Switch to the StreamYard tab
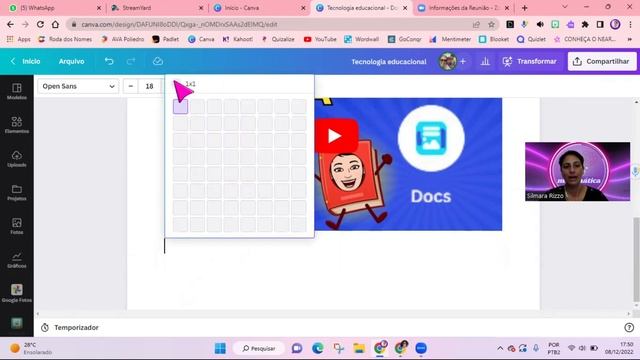This screenshot has height=360, width=640. pos(156,8)
